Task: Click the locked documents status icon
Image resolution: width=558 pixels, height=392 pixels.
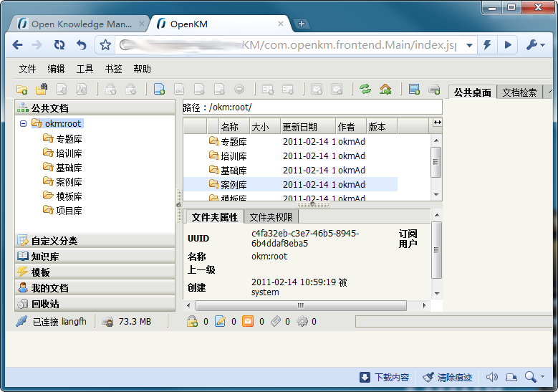Action: click(x=193, y=322)
